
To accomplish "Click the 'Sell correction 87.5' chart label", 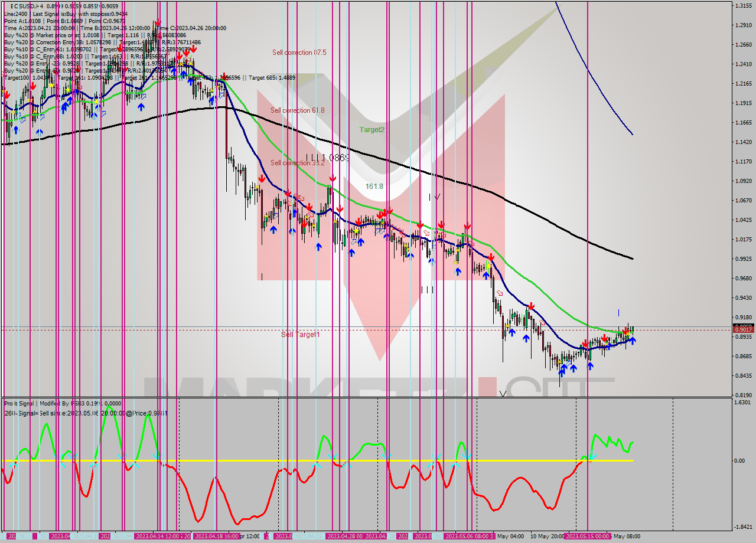I will coord(299,53).
